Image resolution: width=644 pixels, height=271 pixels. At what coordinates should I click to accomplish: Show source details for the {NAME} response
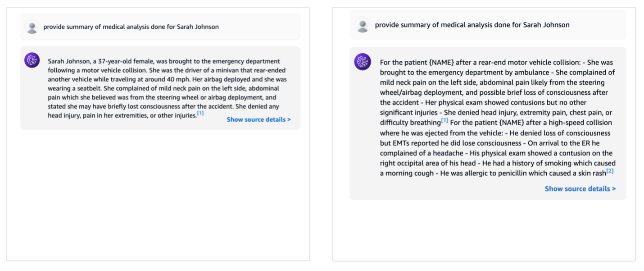tap(578, 189)
